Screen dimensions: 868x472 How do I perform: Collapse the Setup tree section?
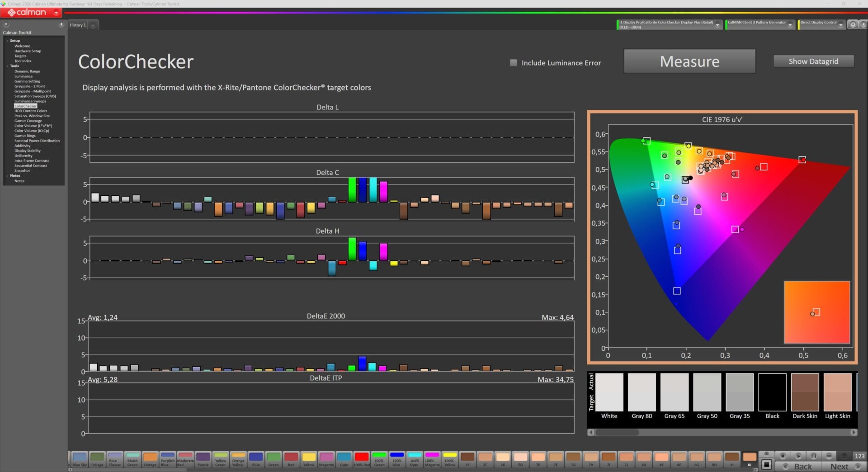tap(7, 41)
